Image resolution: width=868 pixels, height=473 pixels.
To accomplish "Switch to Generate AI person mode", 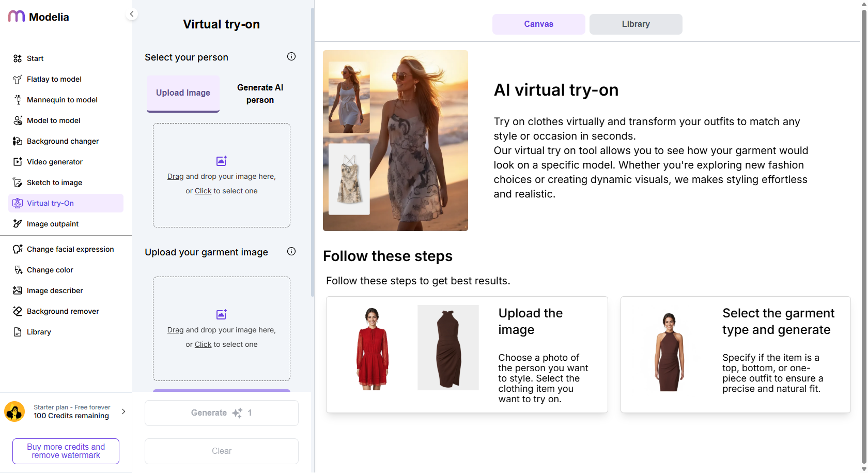I will coord(260,94).
